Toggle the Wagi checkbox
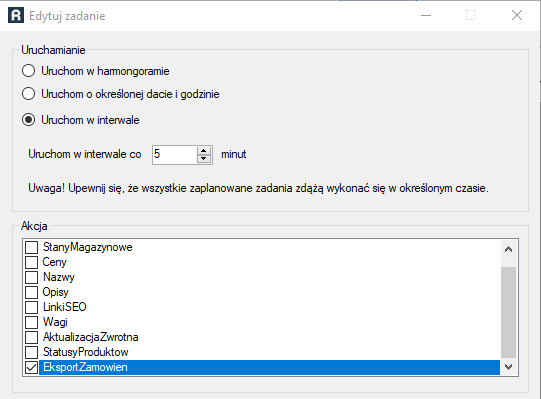Image resolution: width=541 pixels, height=399 pixels. coord(31,322)
